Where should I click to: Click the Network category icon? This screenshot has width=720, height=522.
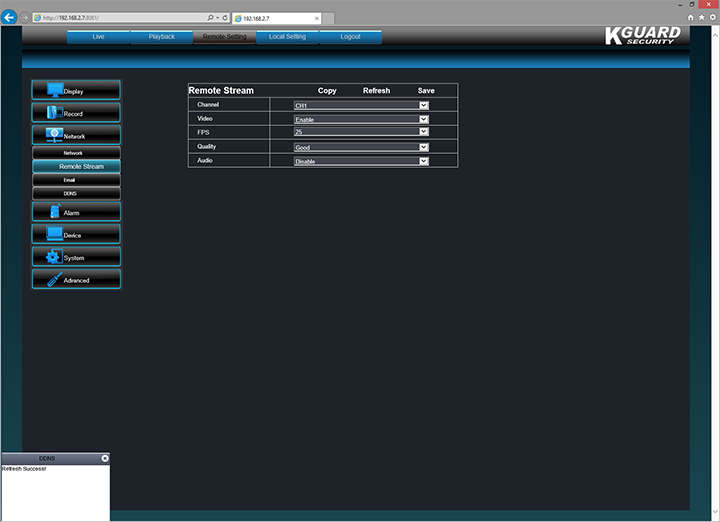point(55,135)
